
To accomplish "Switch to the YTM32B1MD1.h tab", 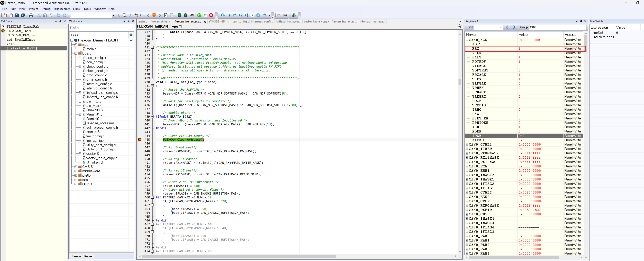I will (x=219, y=22).
